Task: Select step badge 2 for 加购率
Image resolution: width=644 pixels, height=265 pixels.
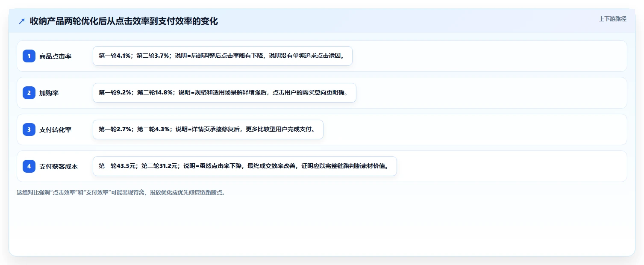Action: [x=29, y=93]
